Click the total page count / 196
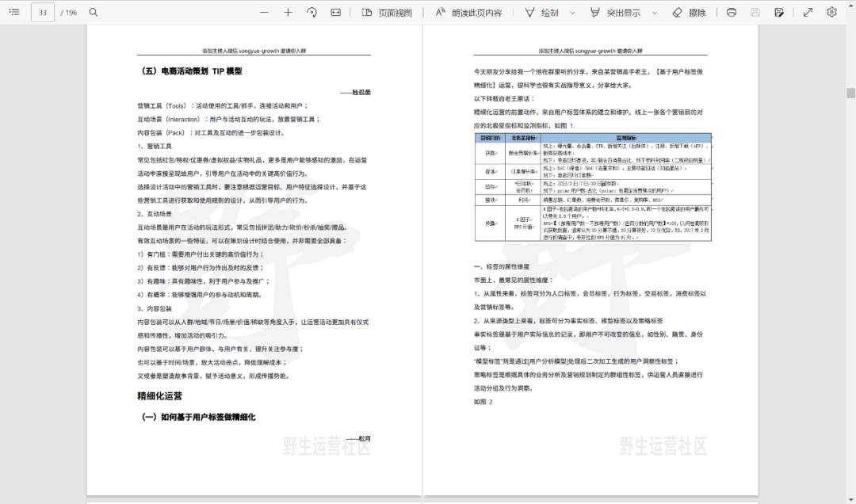Screen dimensions: 856x504 click(69, 13)
